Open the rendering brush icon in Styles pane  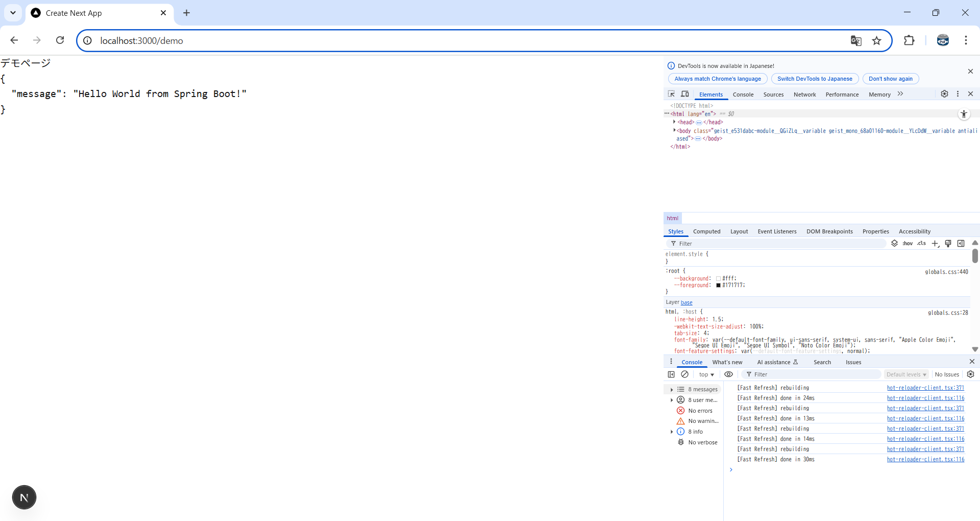[x=948, y=243]
